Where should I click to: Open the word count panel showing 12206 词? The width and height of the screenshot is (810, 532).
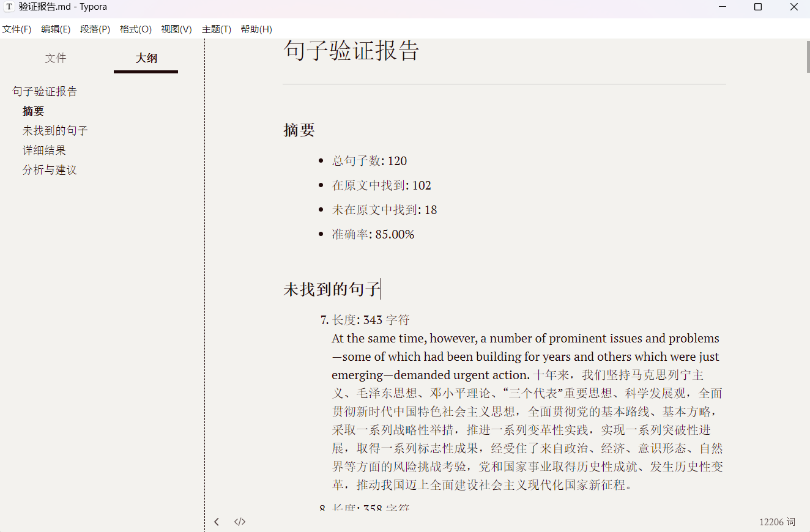point(776,522)
